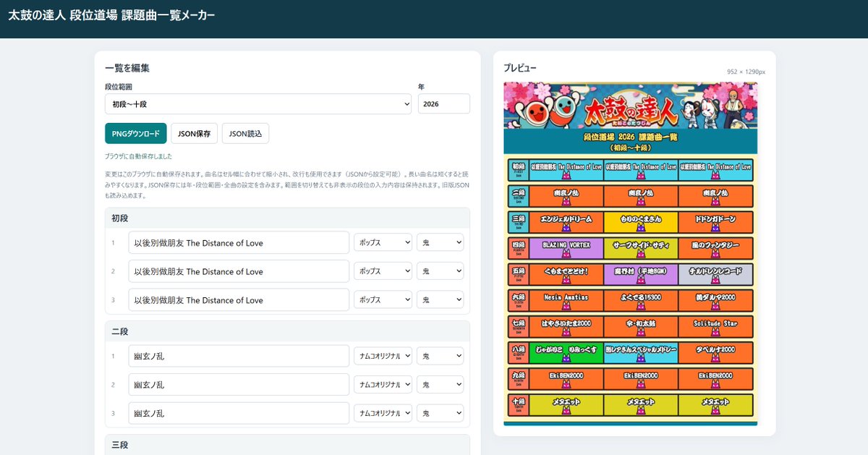This screenshot has height=455, width=868.
Task: Click the 一覧を編集 heading
Action: [x=127, y=68]
